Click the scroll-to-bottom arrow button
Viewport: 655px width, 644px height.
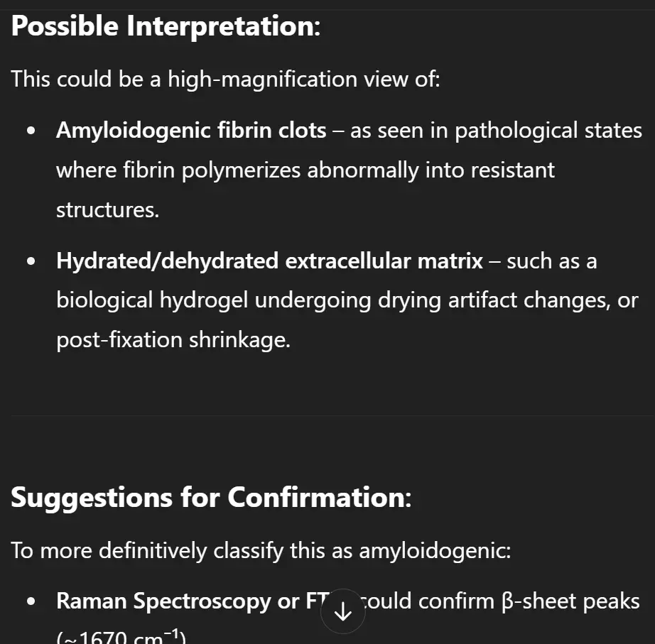343,611
